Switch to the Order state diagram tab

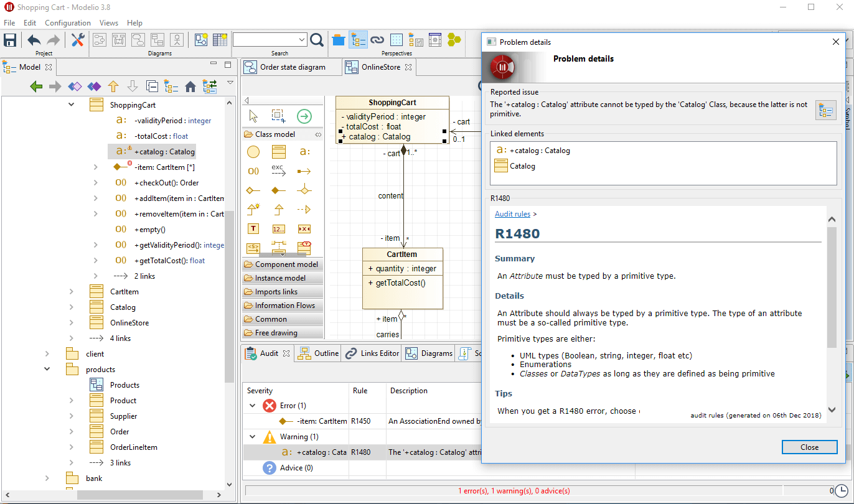point(291,67)
